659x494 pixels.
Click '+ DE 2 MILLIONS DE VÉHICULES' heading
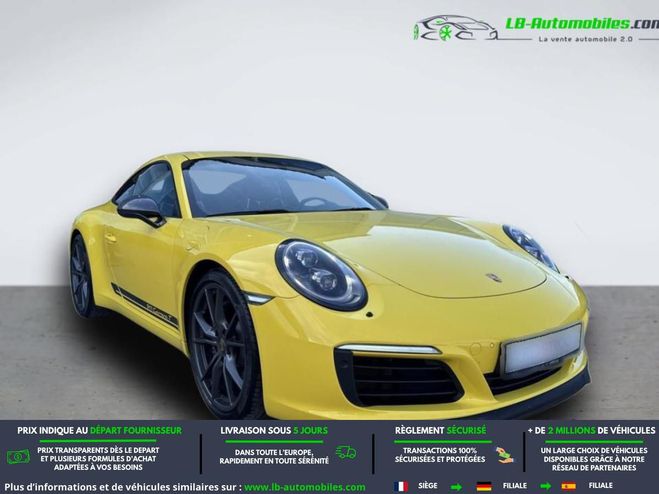(x=592, y=431)
